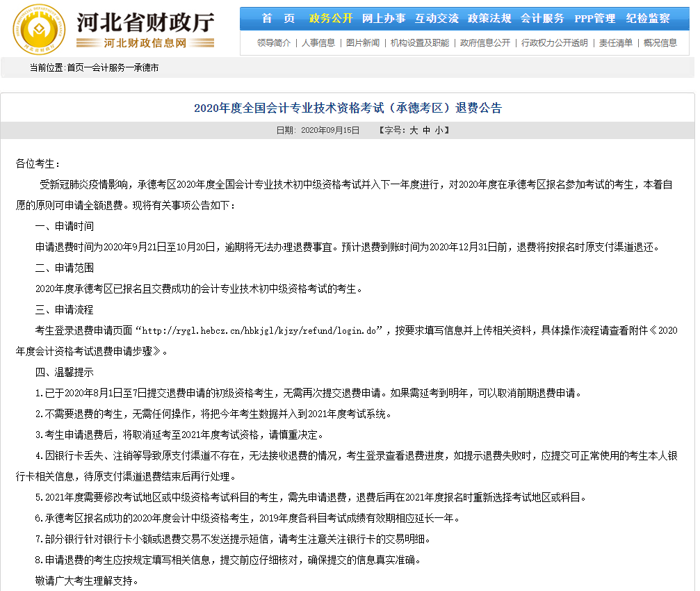Image resolution: width=700 pixels, height=591 pixels.
Task: Open the 纪检监察 navigation item
Action: point(648,19)
